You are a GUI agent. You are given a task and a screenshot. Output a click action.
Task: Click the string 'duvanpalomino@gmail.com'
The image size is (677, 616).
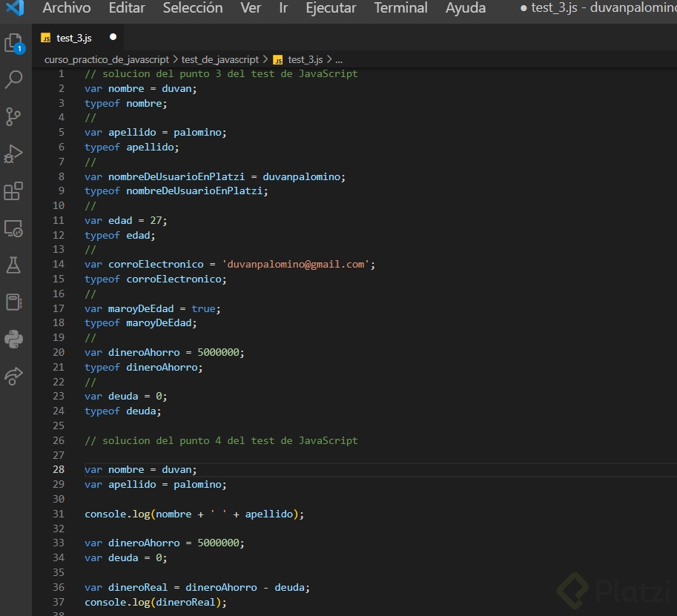click(295, 264)
